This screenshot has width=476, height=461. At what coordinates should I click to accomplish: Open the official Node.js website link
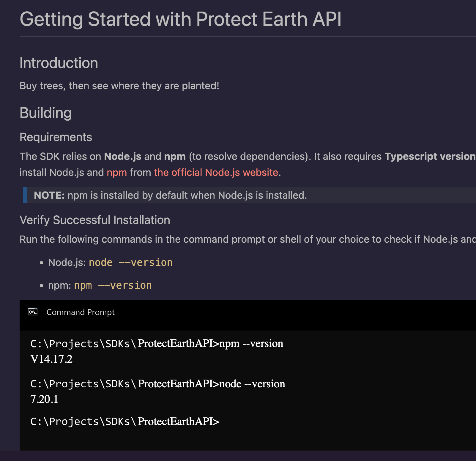(x=216, y=172)
